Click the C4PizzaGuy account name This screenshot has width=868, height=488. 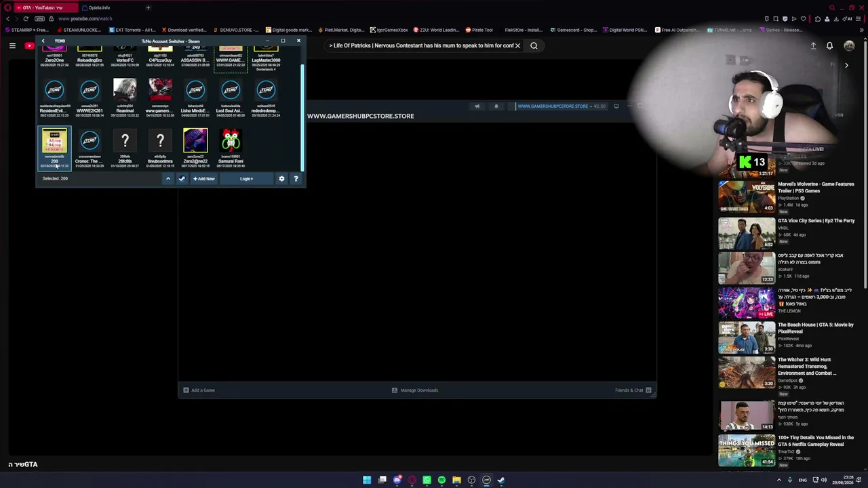(160, 60)
